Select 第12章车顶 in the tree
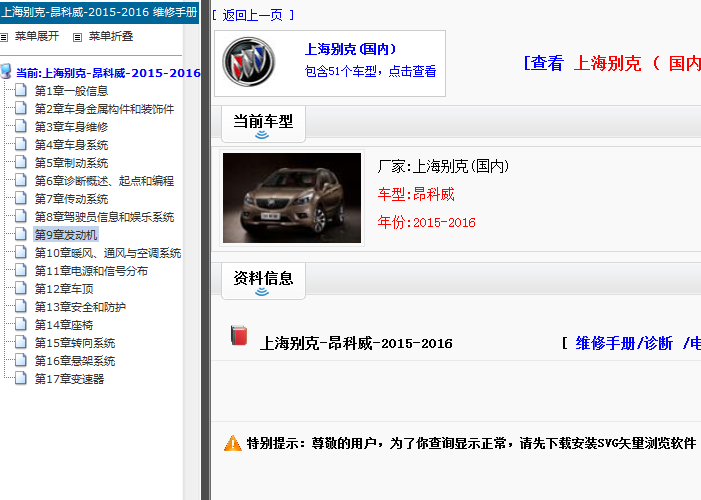This screenshot has width=701, height=500. [64, 289]
